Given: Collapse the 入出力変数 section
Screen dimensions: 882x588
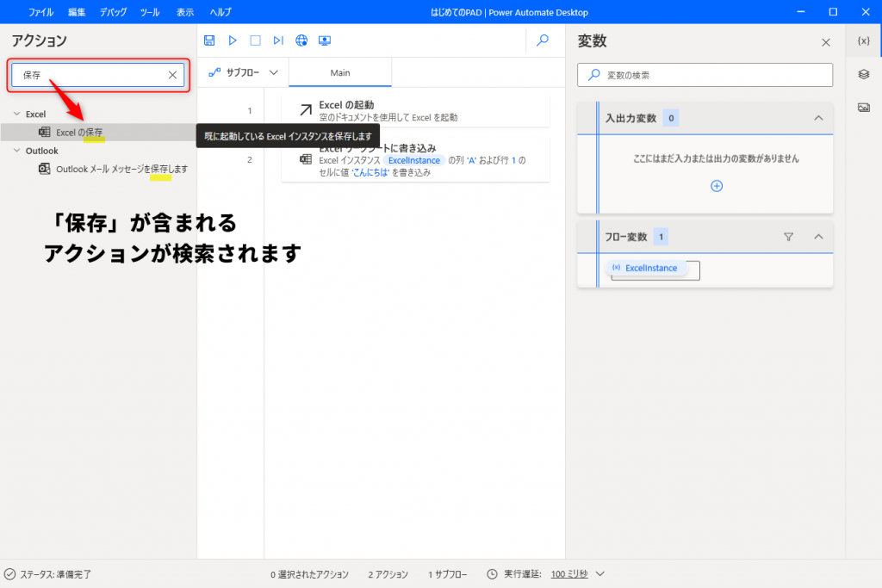Looking at the screenshot, I should tap(818, 118).
